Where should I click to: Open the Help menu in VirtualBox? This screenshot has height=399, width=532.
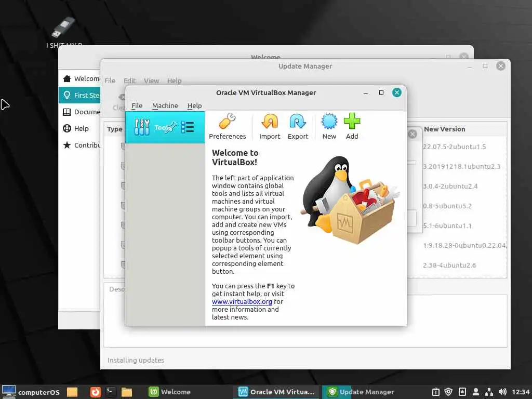pos(194,105)
